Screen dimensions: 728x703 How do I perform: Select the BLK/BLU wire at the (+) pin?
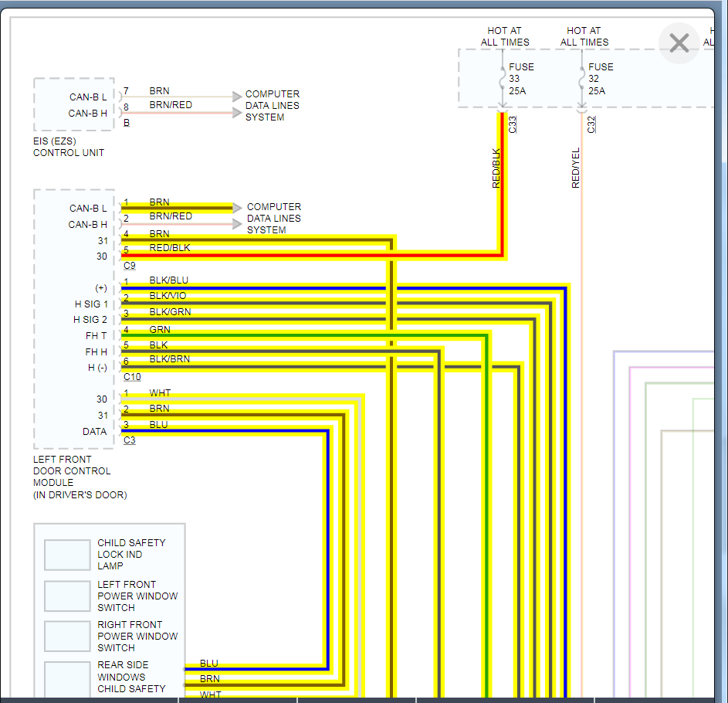pyautogui.click(x=347, y=288)
